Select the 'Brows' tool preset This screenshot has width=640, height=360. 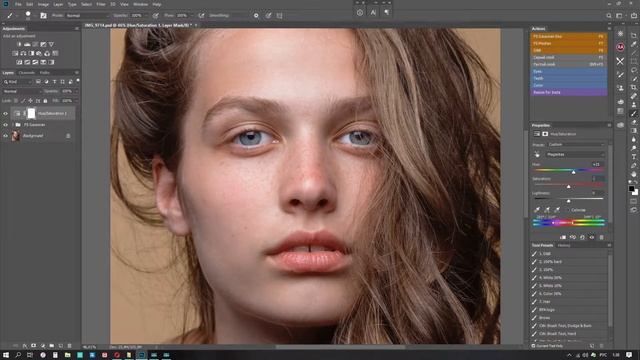click(x=569, y=318)
